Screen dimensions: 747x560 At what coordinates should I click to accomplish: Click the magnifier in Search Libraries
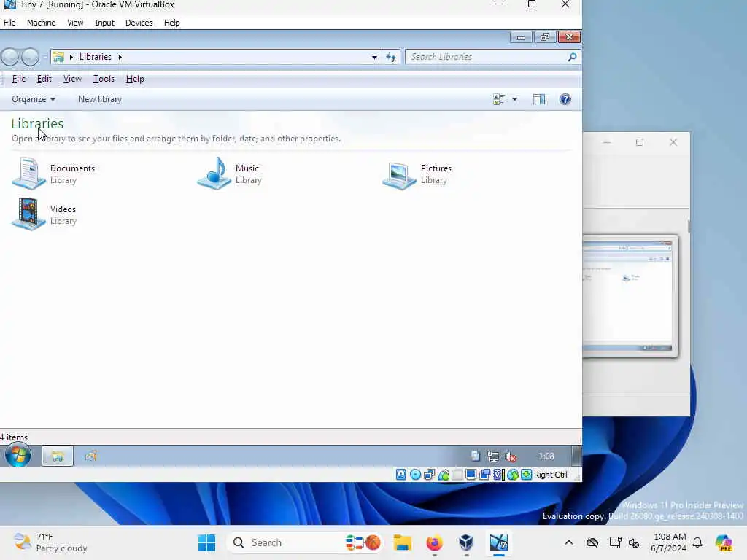pyautogui.click(x=572, y=57)
